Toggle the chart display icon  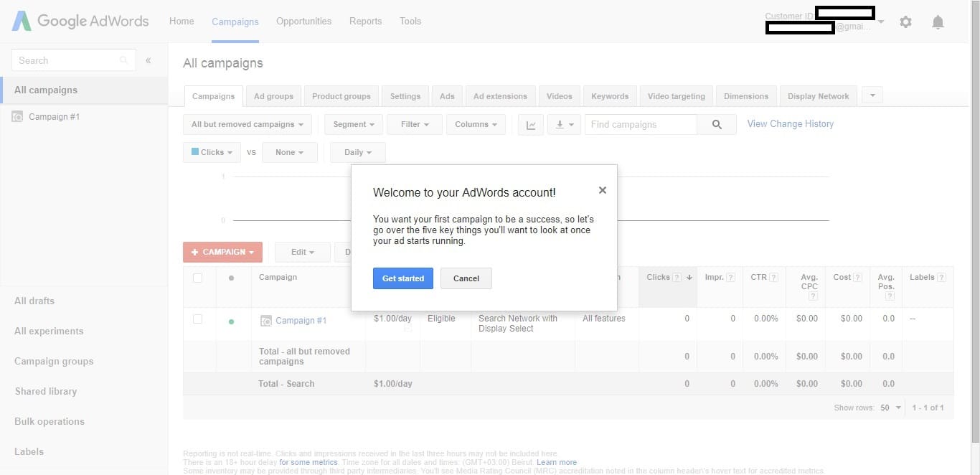[531, 125]
